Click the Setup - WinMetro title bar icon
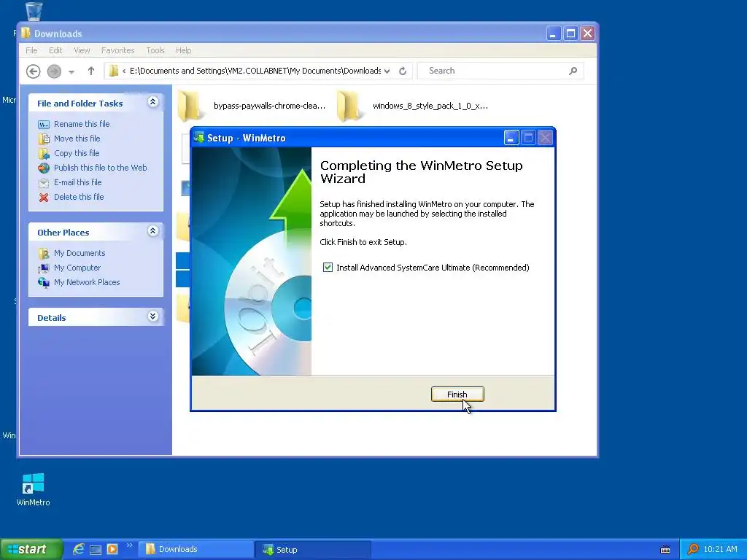The height and width of the screenshot is (560, 747). click(199, 138)
